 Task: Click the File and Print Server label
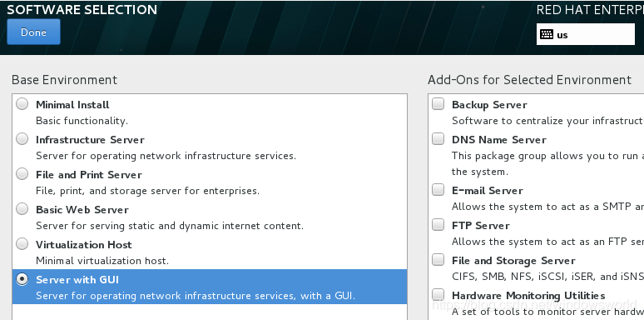(x=89, y=175)
